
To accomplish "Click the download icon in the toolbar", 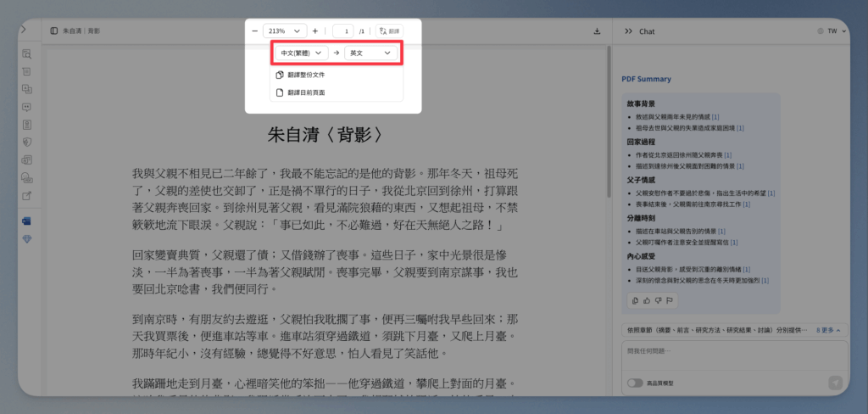I will pyautogui.click(x=597, y=31).
